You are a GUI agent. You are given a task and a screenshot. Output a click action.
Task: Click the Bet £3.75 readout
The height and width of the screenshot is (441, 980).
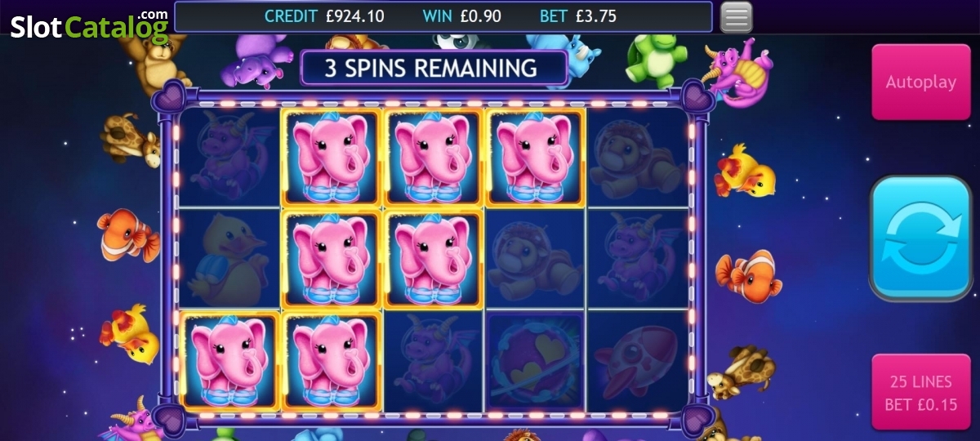coord(578,16)
